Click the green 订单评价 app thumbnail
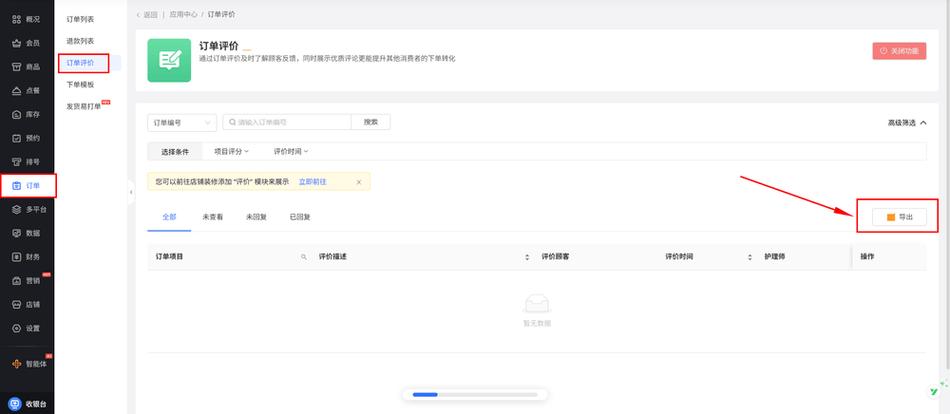950x414 pixels. [x=169, y=61]
